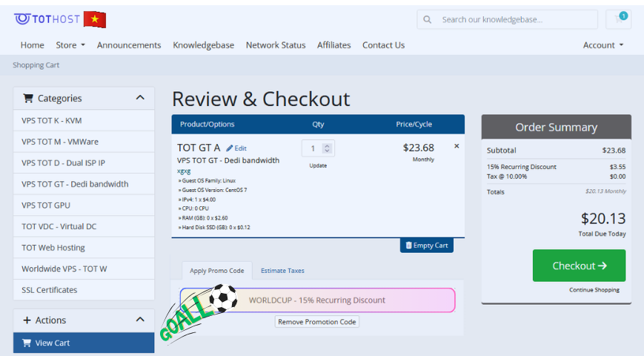Click the Categories cart icon
644x356 pixels.
[x=28, y=98]
